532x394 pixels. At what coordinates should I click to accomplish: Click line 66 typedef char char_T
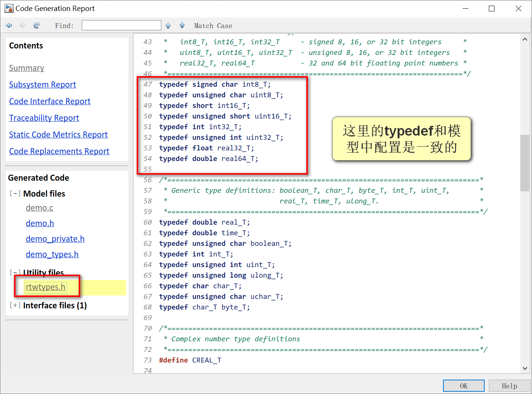pos(200,286)
